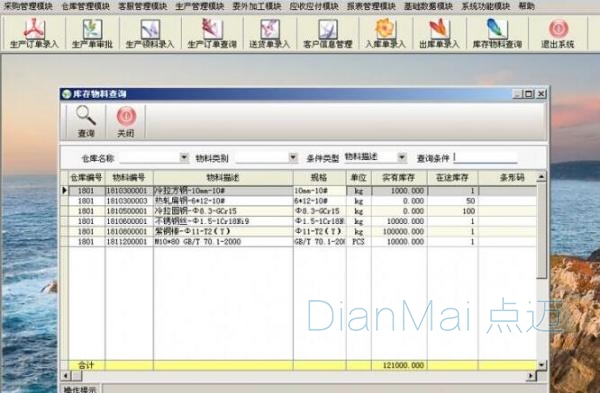
Task: Open 委外加工模块 menu
Action: click(x=257, y=6)
